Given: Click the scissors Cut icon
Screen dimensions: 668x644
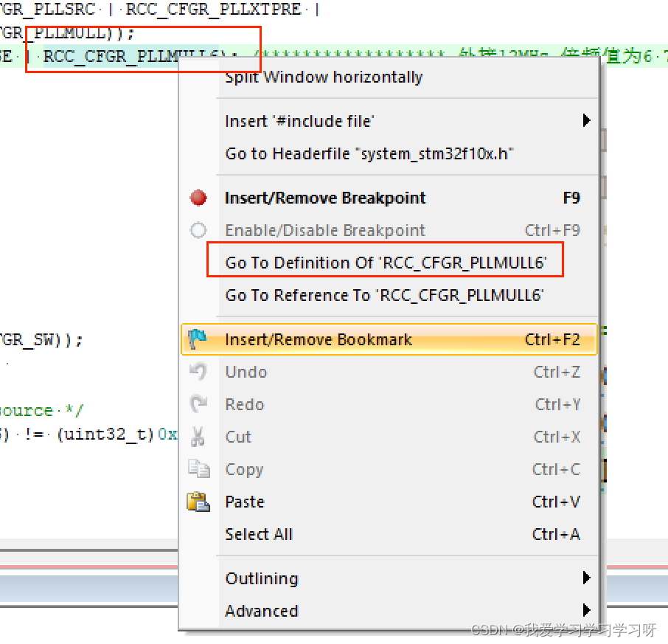Looking at the screenshot, I should 198,437.
